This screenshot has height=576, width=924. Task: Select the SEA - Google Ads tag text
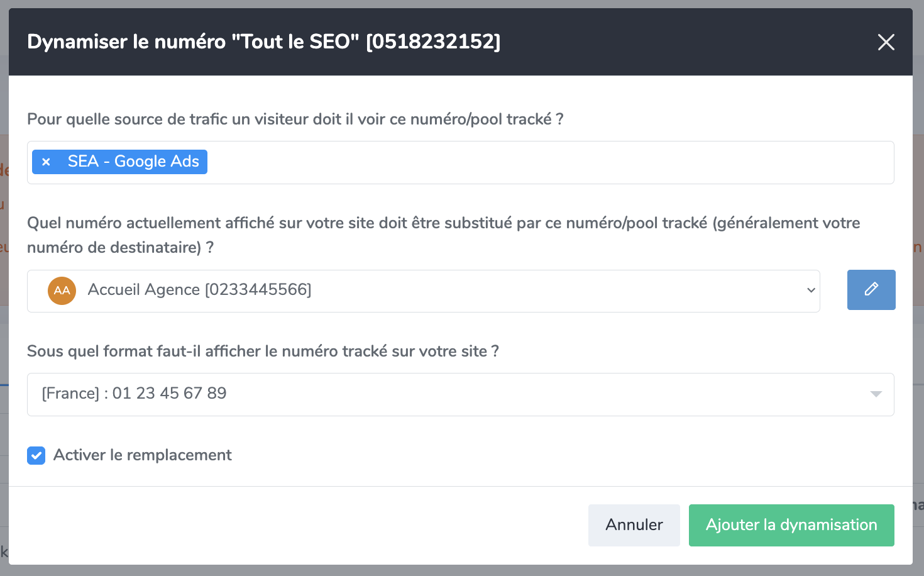(133, 162)
